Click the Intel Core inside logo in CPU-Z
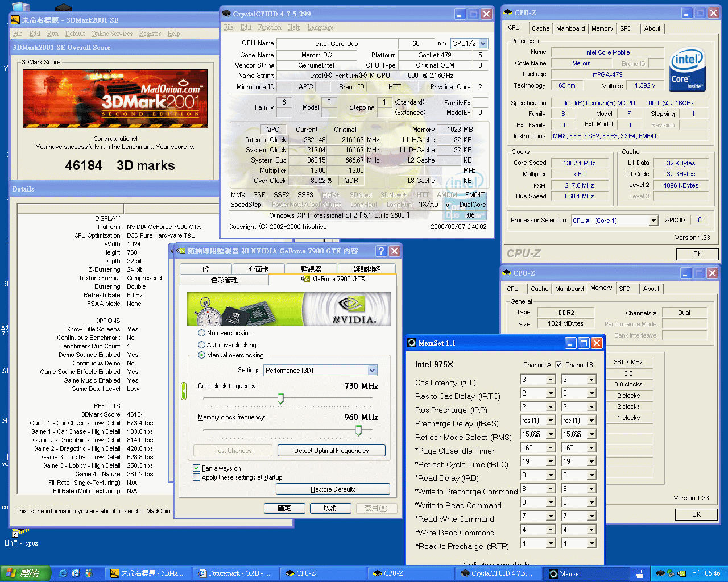The height and width of the screenshot is (582, 728). click(x=688, y=70)
